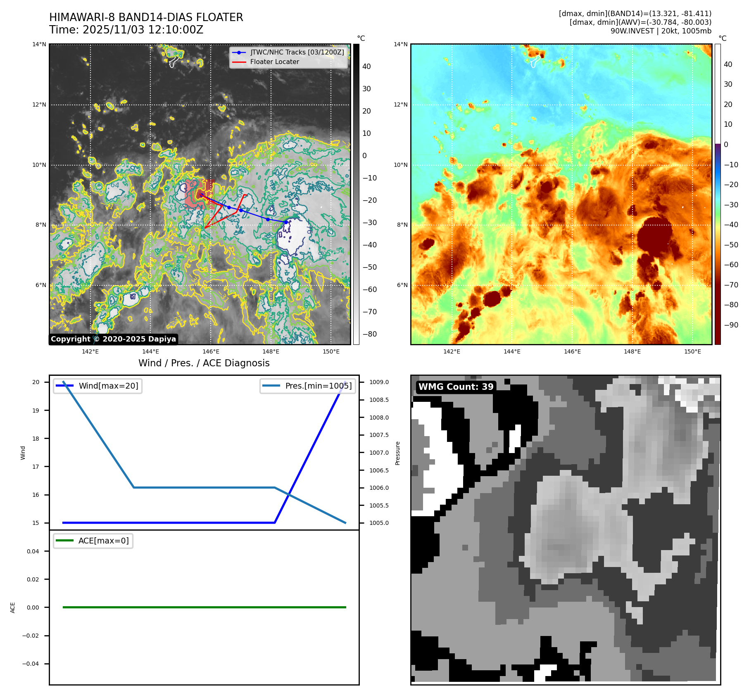The image size is (749, 700).
Task: Click the rainbow temperature colorbar beside right map
Action: click(x=718, y=194)
